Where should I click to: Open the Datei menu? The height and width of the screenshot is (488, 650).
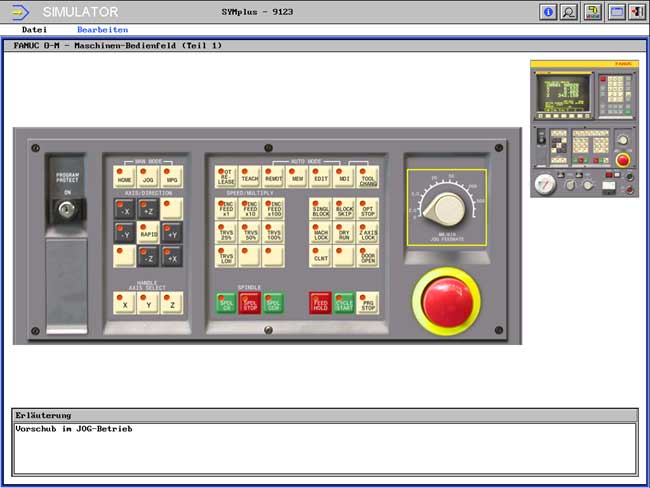[34, 30]
